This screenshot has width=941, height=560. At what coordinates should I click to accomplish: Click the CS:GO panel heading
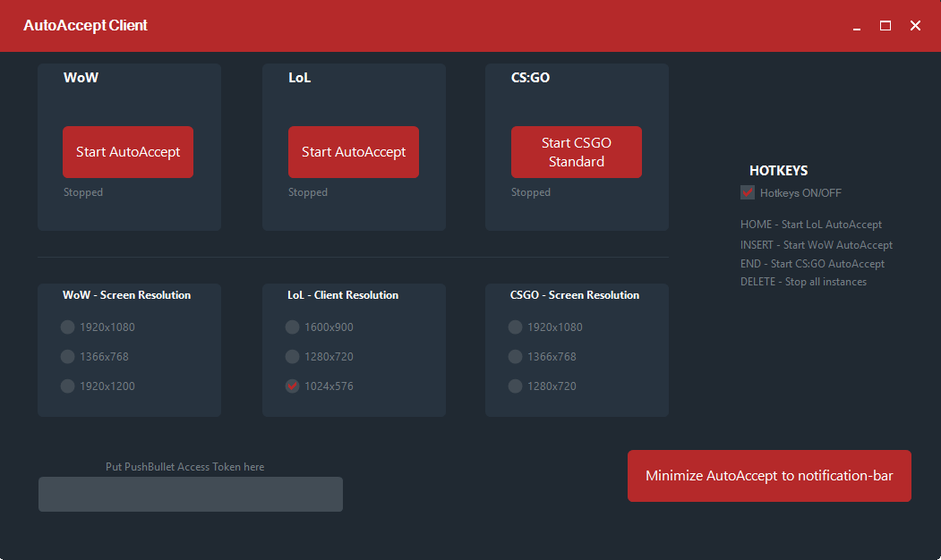531,77
